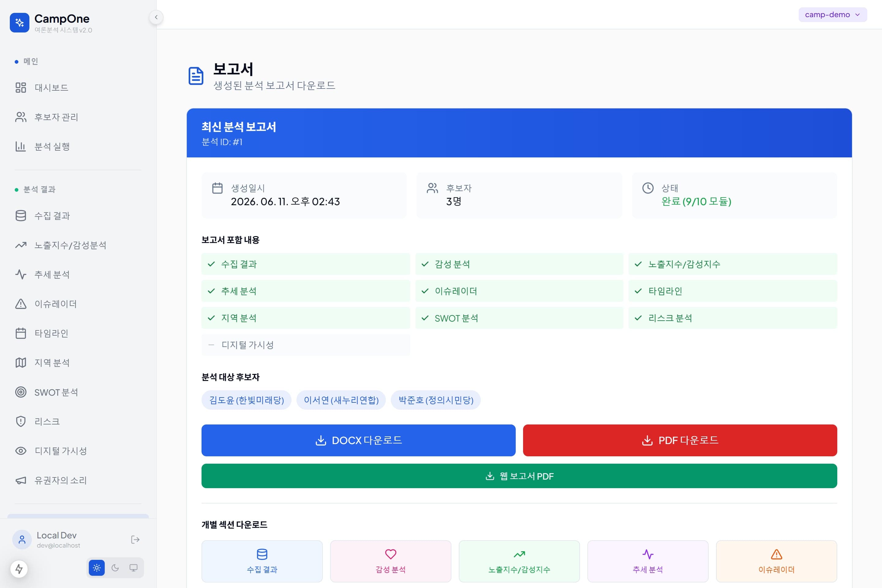Screen dimensions: 882x588
Task: Click the 리스크 shield icon in sidebar
Action: point(21,421)
